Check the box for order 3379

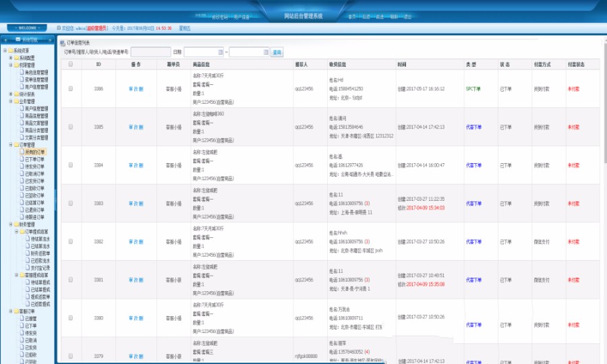coord(70,356)
